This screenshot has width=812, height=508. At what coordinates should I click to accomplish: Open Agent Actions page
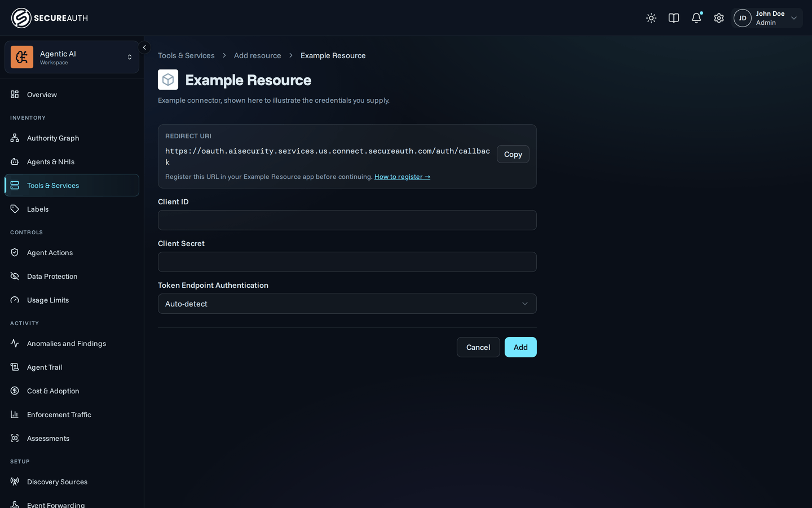(72, 252)
